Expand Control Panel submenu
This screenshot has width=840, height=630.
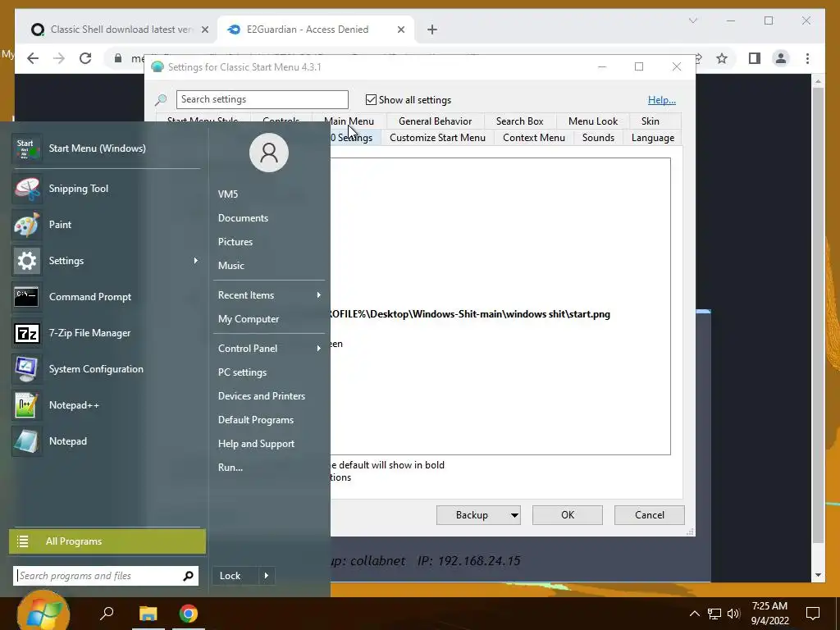tap(319, 348)
